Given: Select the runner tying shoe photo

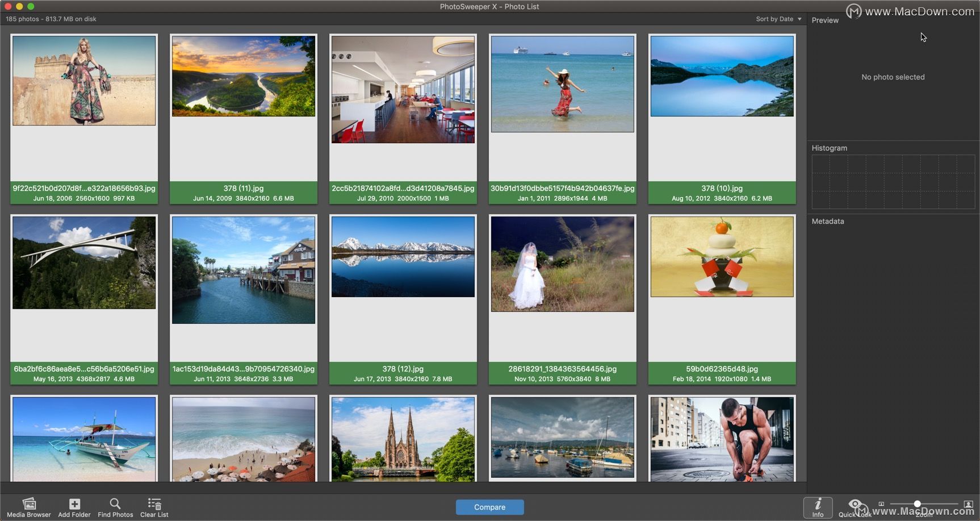Looking at the screenshot, I should [x=722, y=439].
